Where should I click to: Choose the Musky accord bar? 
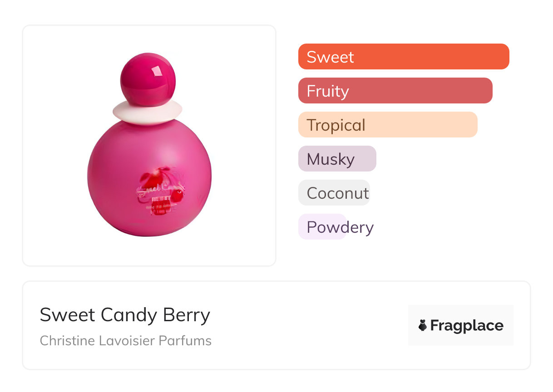tap(337, 159)
